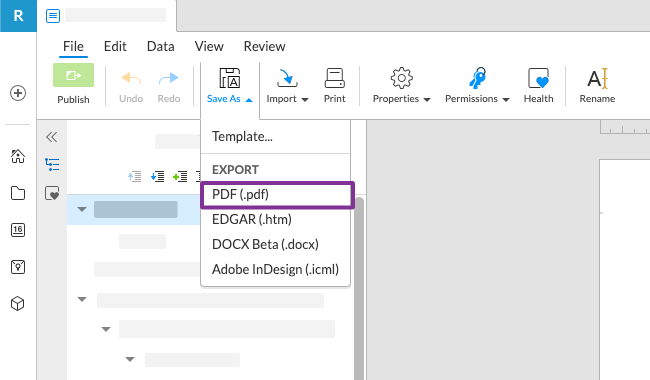The image size is (650, 380).
Task: Open the folder icon in sidebar
Action: [18, 193]
